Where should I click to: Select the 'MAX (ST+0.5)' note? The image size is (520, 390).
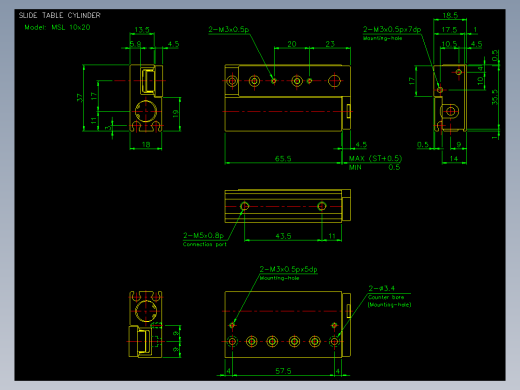pos(375,158)
